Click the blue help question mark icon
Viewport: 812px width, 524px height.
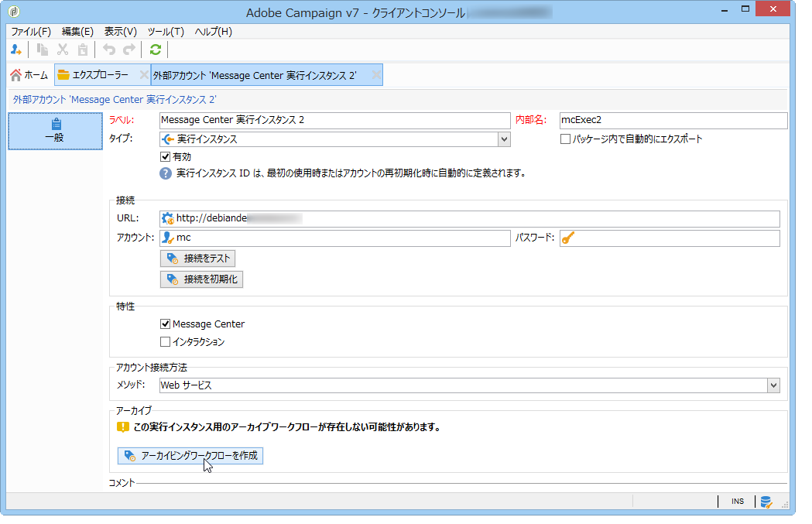pyautogui.click(x=165, y=173)
